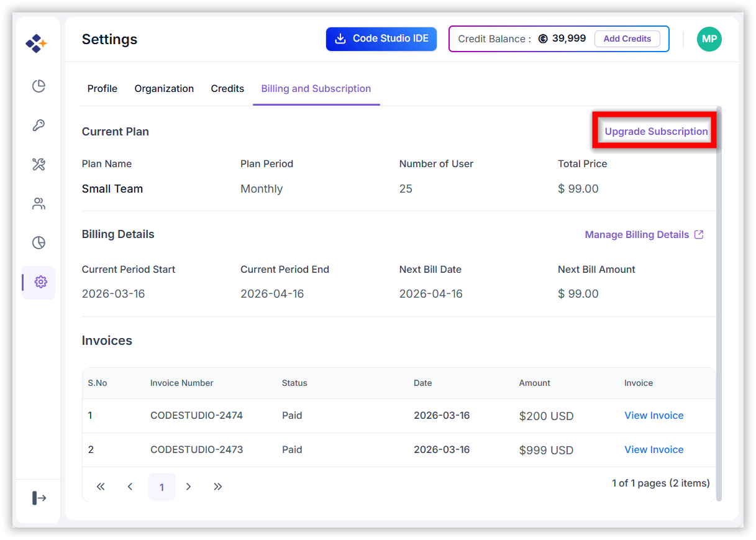Open the users sidebar icon

click(x=39, y=204)
